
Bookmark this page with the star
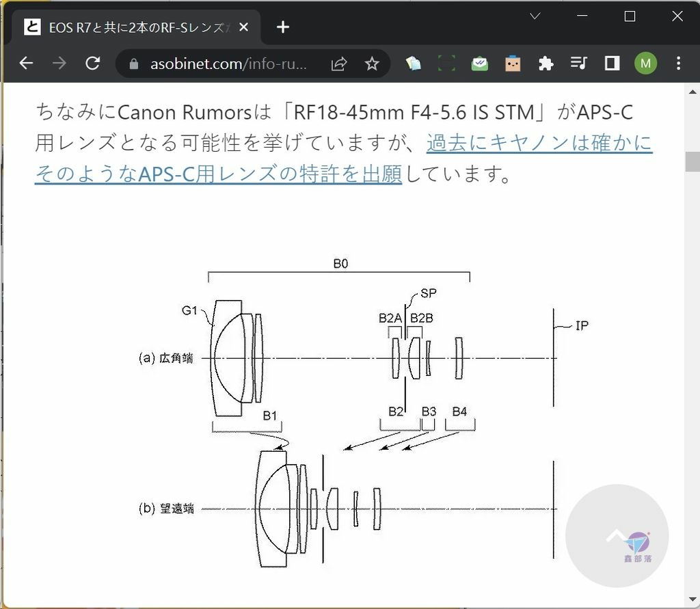372,64
